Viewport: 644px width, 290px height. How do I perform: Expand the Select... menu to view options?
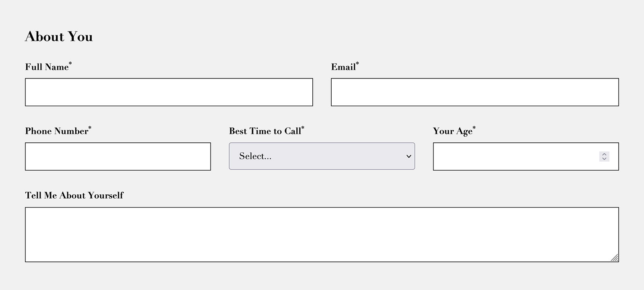(321, 156)
